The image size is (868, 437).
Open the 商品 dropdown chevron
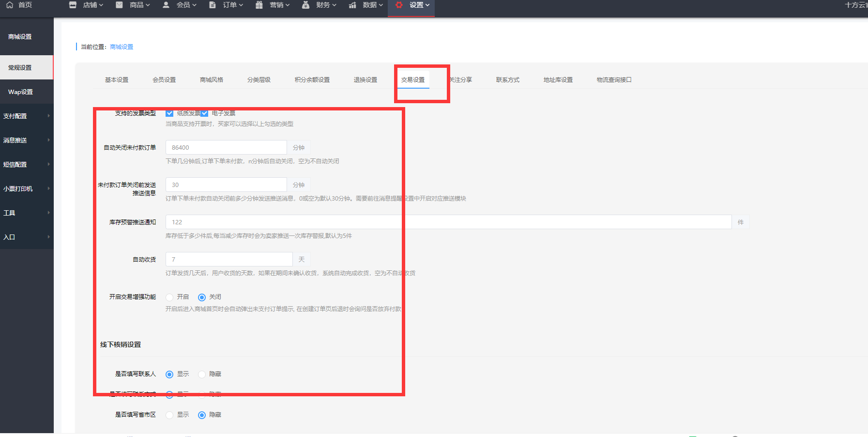pos(148,5)
